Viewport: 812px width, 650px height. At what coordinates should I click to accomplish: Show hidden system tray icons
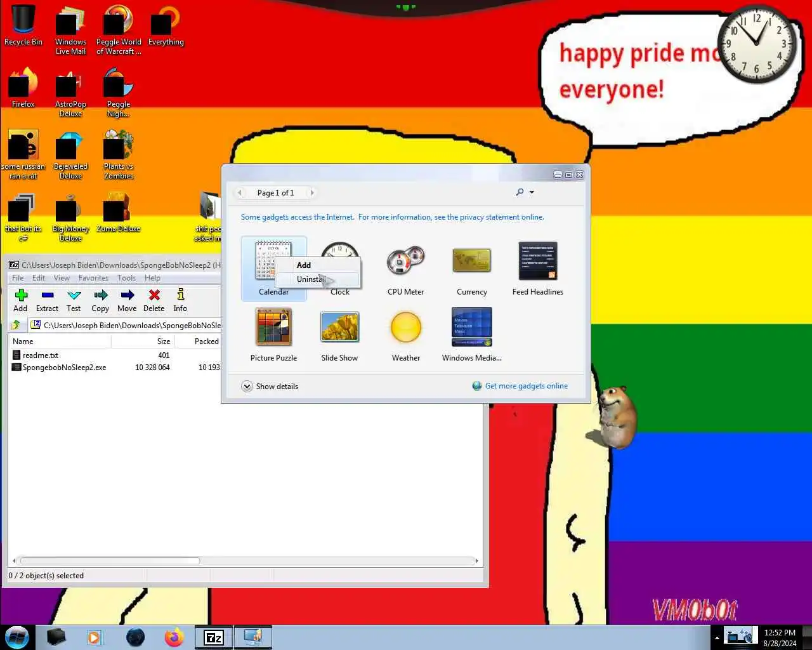pos(717,638)
